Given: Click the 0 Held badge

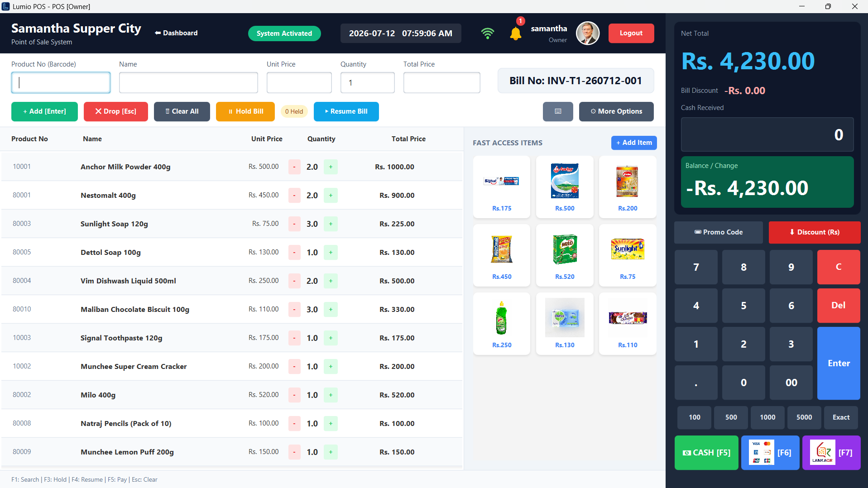Looking at the screenshot, I should click(x=294, y=111).
